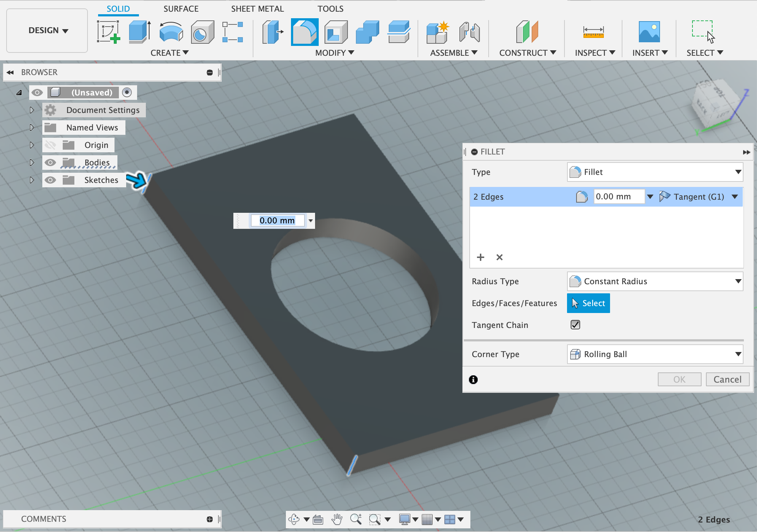Viewport: 757px width, 532px height.
Task: Show the Origin folder visibility
Action: [50, 145]
